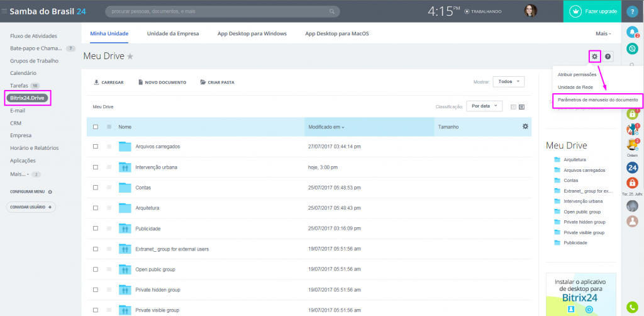
Task: Open the App Desktop para MacOS tab
Action: pyautogui.click(x=337, y=33)
